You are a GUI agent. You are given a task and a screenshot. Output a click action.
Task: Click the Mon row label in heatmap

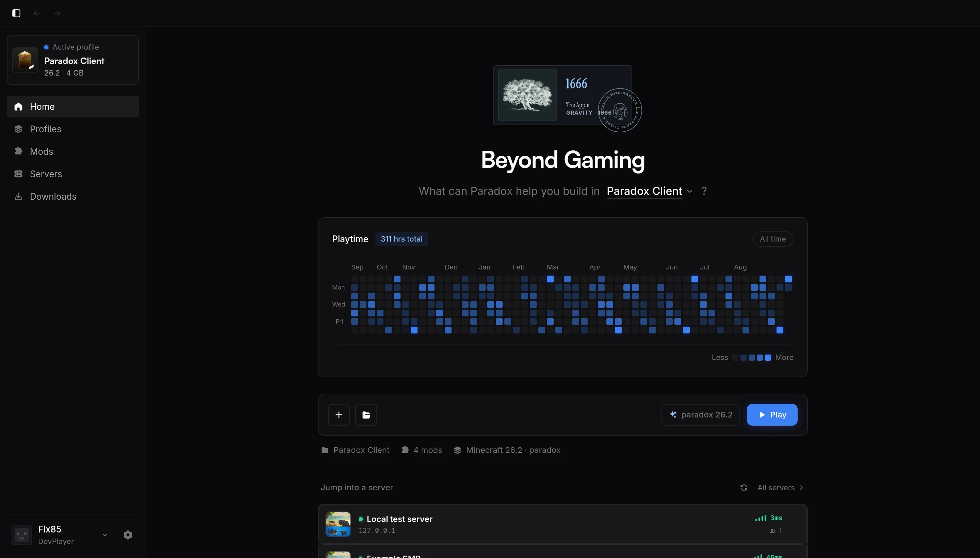tap(339, 288)
